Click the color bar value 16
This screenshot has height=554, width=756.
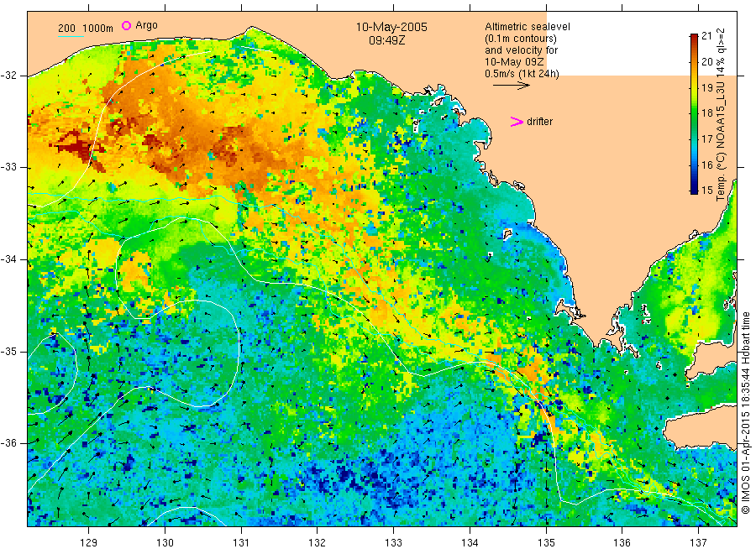click(x=706, y=165)
